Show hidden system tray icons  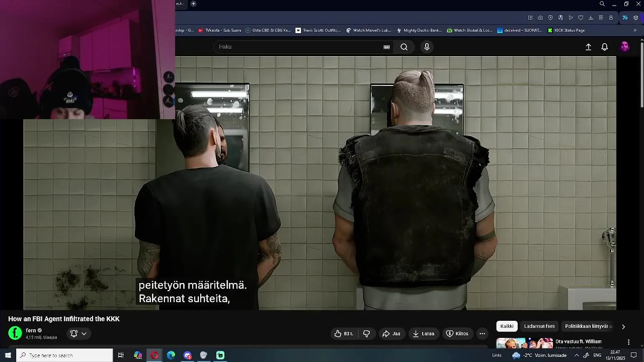577,355
